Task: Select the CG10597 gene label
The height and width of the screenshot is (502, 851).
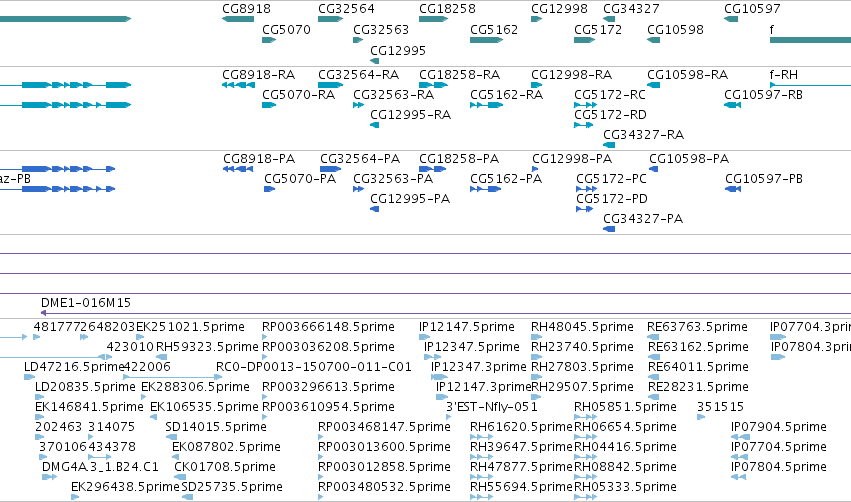Action: [x=752, y=9]
